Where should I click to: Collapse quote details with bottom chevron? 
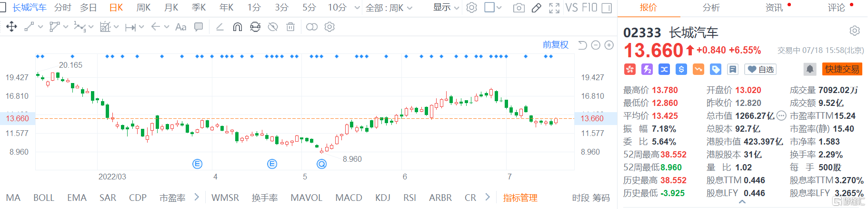pyautogui.click(x=742, y=202)
